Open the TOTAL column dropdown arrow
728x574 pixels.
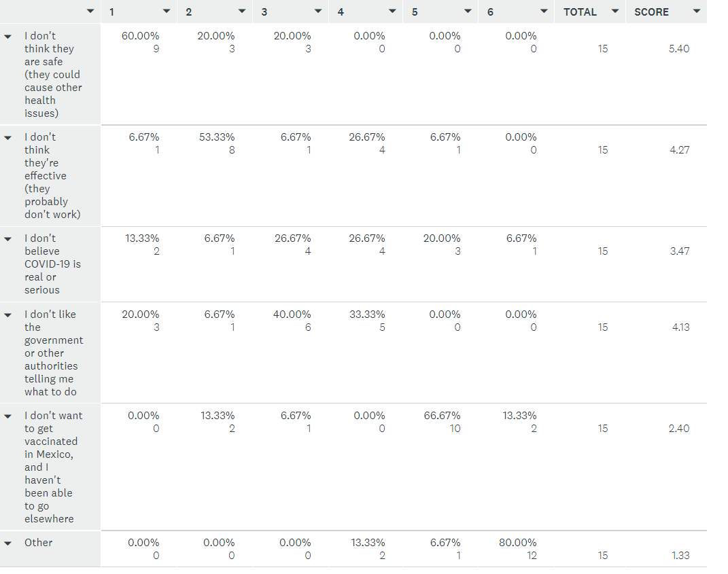pyautogui.click(x=615, y=12)
